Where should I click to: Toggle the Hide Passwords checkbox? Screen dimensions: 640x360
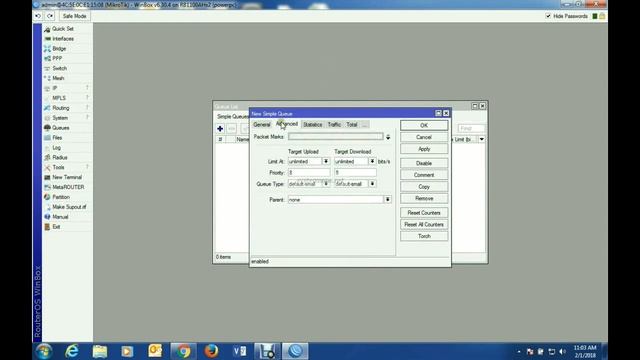548,16
